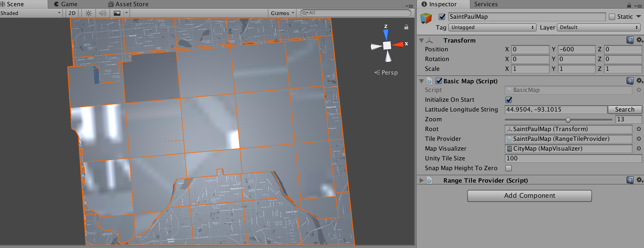Enable Snap Map Height To Zero

tap(508, 168)
